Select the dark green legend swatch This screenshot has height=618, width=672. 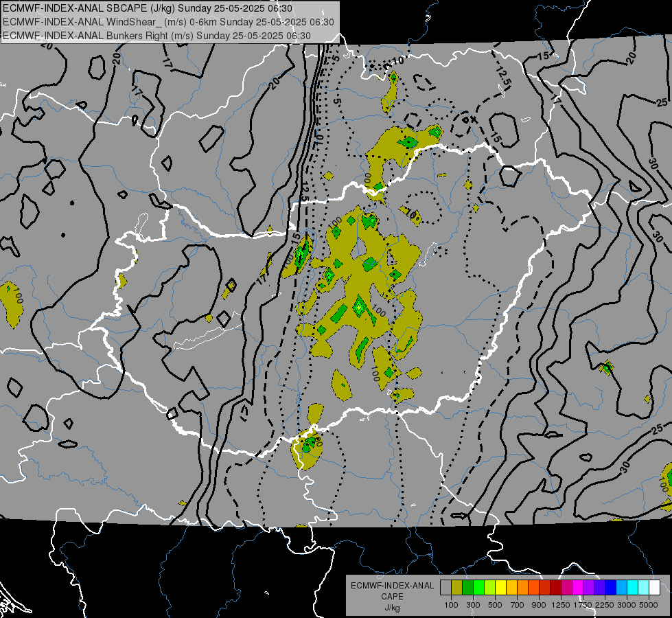tap(467, 587)
